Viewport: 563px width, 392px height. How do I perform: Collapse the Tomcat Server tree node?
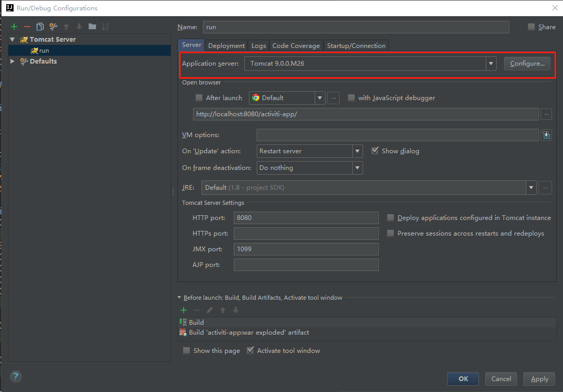tap(13, 40)
